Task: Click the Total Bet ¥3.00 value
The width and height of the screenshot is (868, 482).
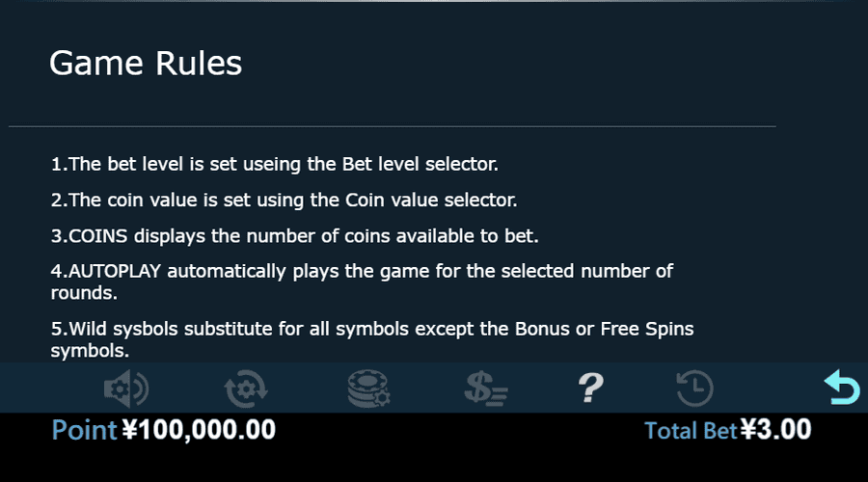Action: click(775, 429)
